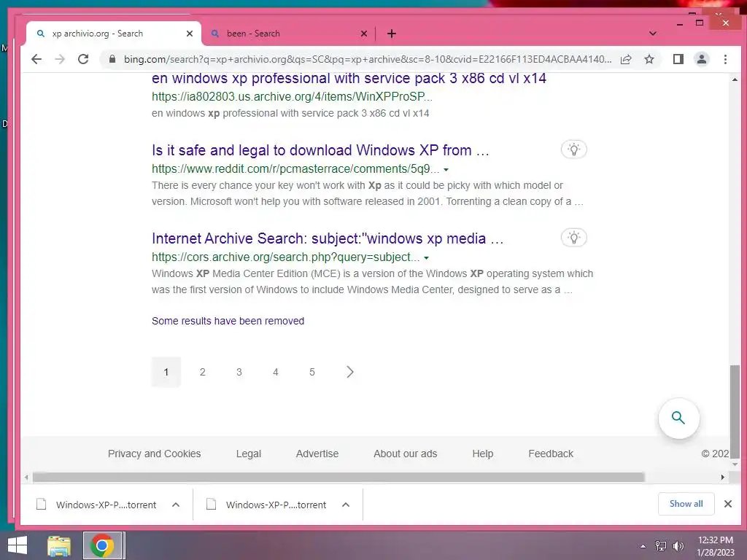Open reddit pcmasterrace URL link

(x=295, y=169)
